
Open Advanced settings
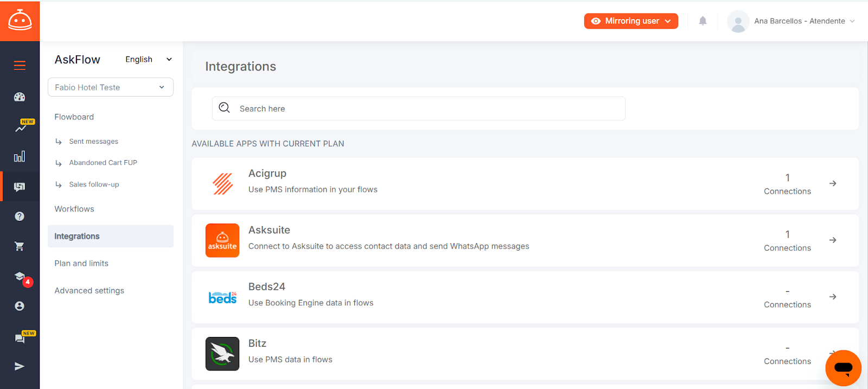coord(90,291)
